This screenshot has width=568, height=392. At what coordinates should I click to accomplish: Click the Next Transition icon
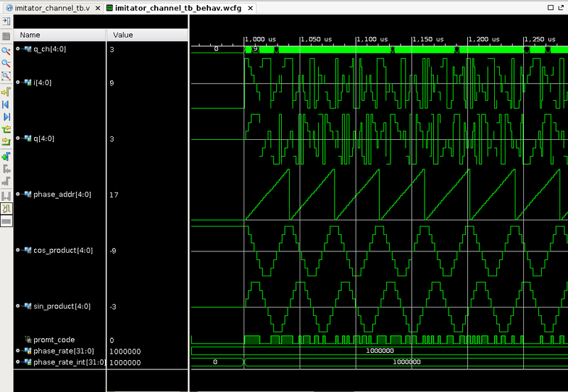tap(6, 142)
